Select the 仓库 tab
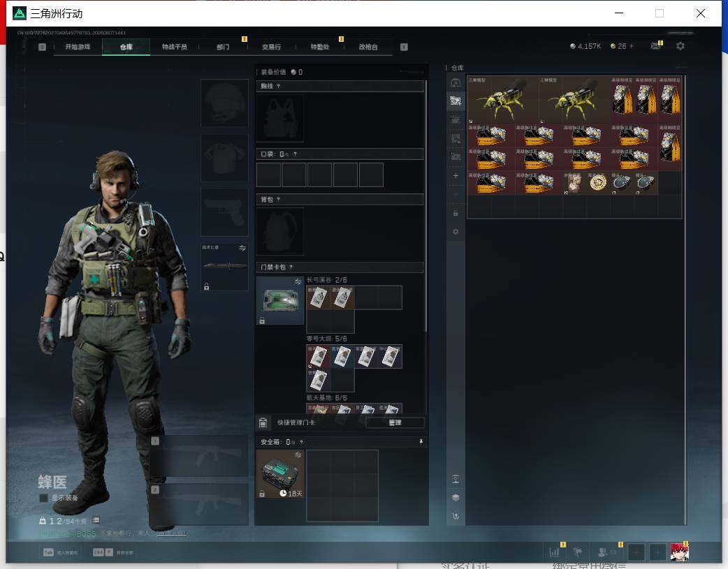 (126, 47)
